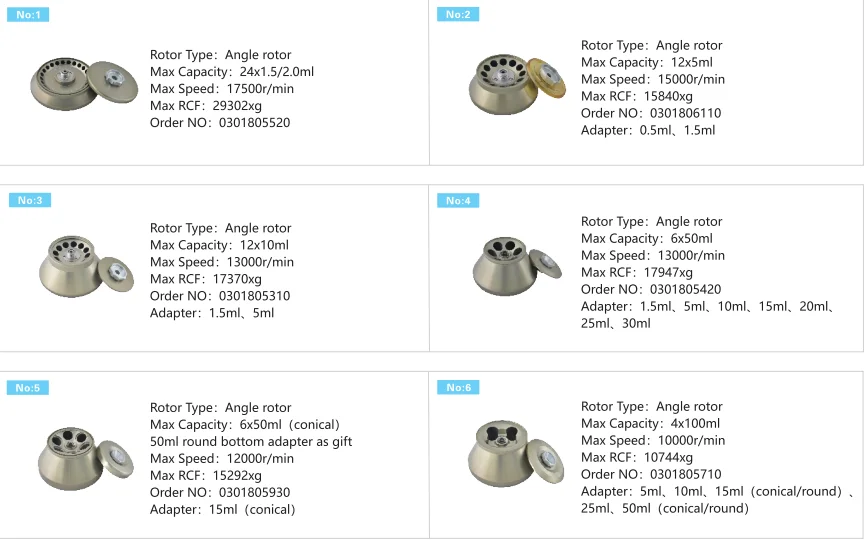Open the 24x1.5/2.0ml rotor product image
The height and width of the screenshot is (540, 864).
(81, 84)
